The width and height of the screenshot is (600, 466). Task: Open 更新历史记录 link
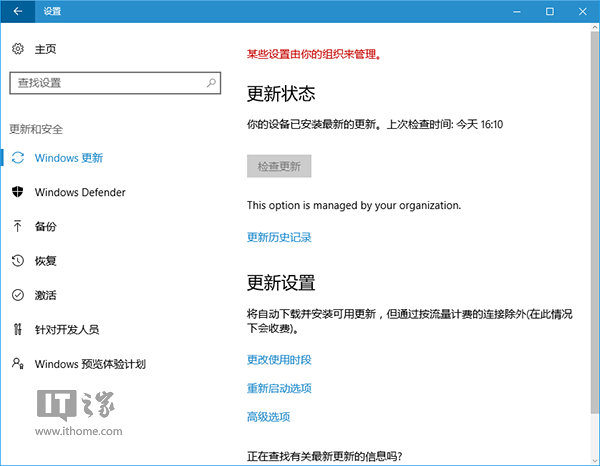(x=279, y=237)
